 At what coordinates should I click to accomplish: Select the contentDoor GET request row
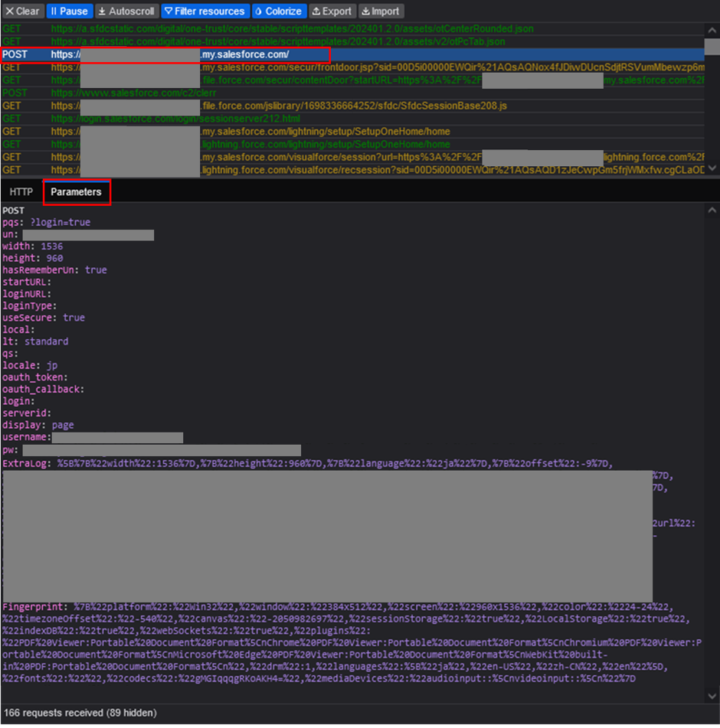[x=353, y=80]
